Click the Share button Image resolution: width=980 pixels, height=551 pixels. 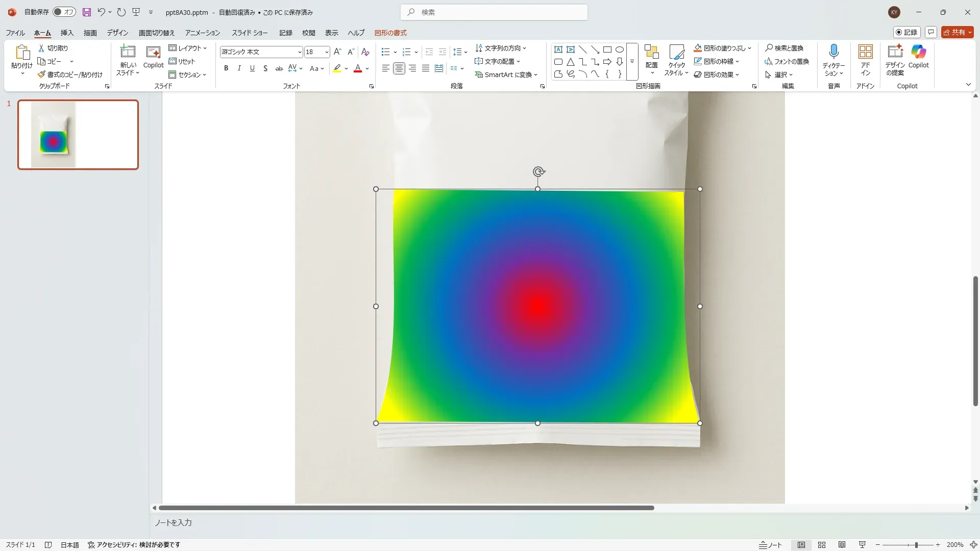954,32
